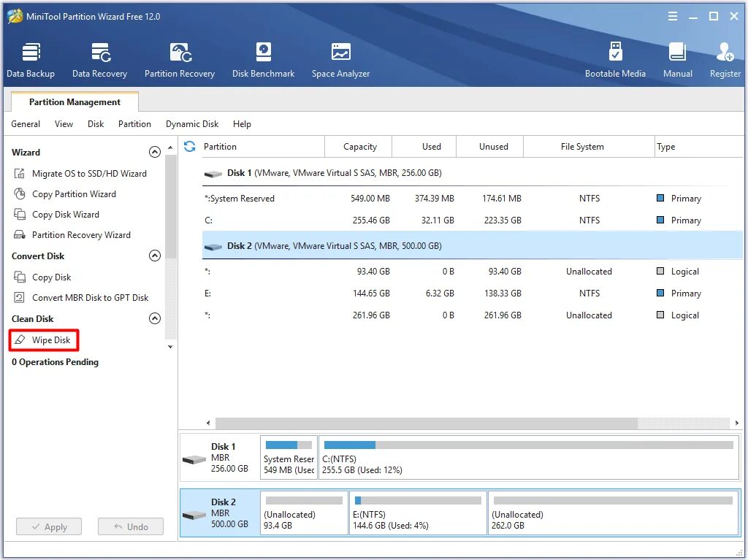Start Partition Recovery Wizard
Screen dimensions: 748x560
(81, 234)
